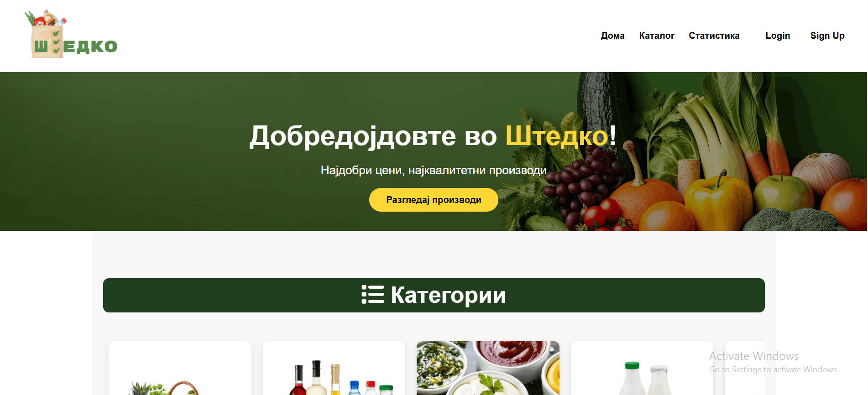Click the Добредојдовте во hero heading

click(373, 136)
